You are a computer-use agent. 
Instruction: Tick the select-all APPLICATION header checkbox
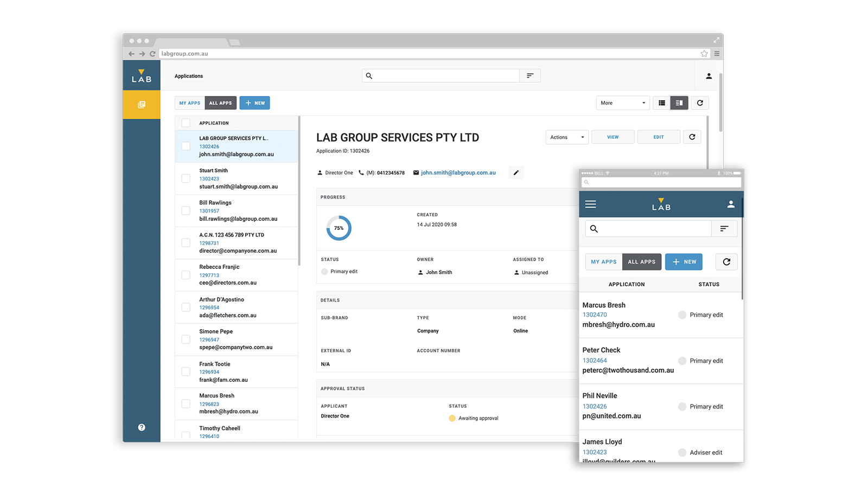click(x=186, y=123)
